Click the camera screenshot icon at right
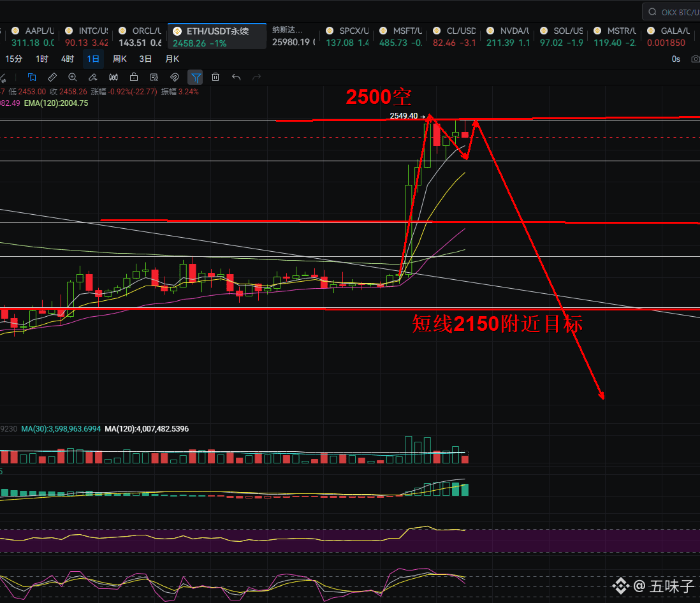 click(696, 59)
